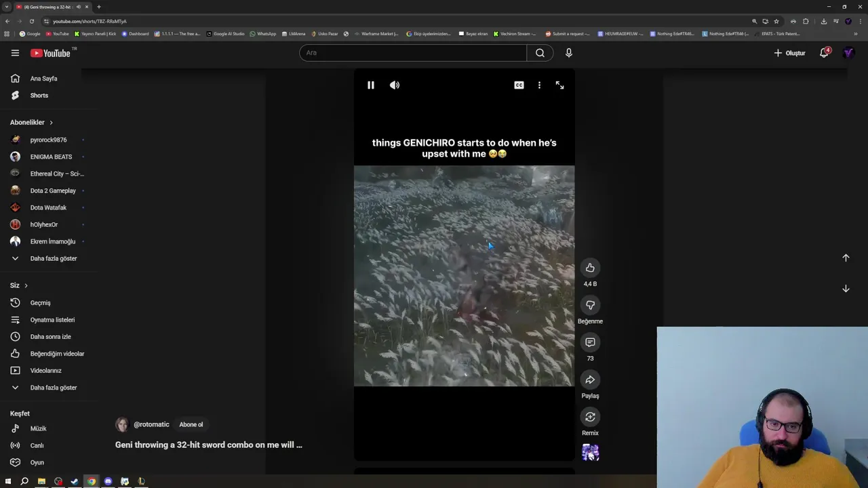This screenshot has height=488, width=868.
Task: Bookmark this page with the star
Action: pyautogui.click(x=776, y=21)
